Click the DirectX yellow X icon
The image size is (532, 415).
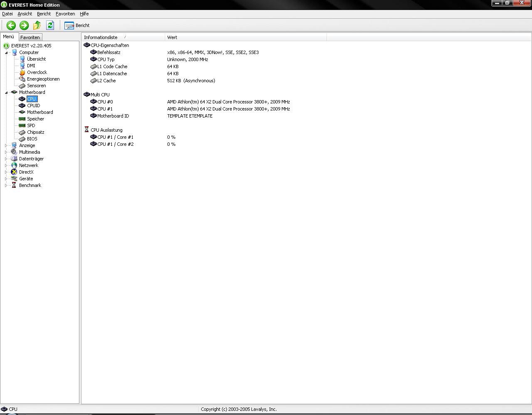click(x=14, y=172)
